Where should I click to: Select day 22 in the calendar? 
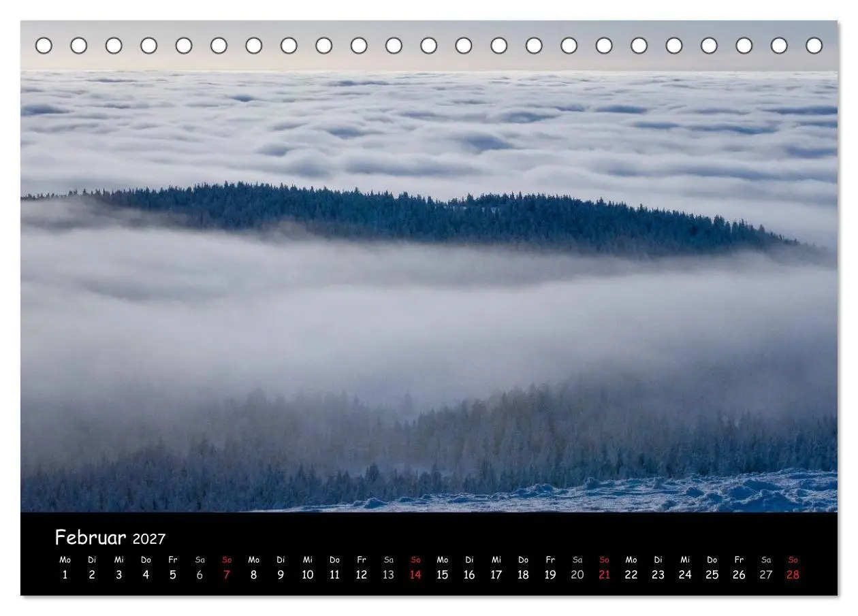(x=631, y=574)
